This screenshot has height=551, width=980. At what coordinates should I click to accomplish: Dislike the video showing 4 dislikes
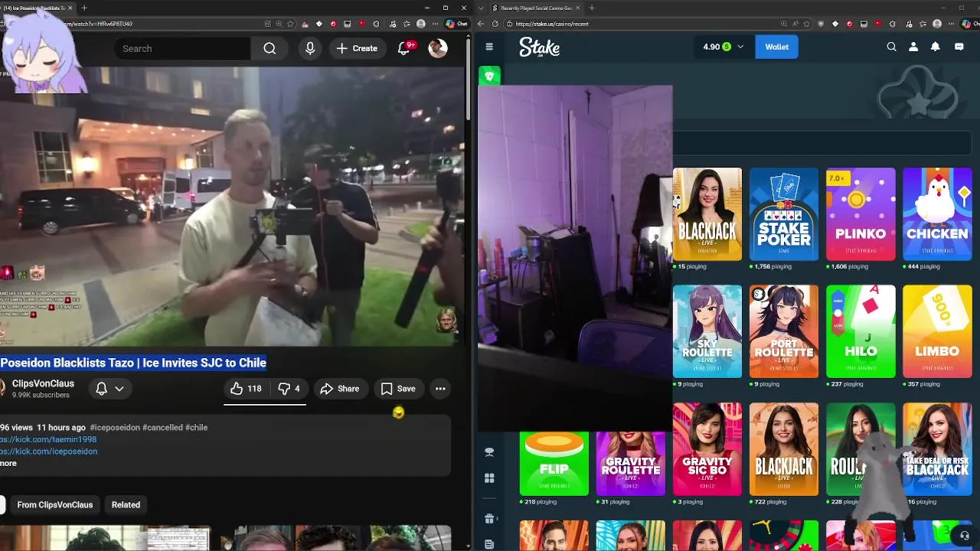click(x=289, y=389)
